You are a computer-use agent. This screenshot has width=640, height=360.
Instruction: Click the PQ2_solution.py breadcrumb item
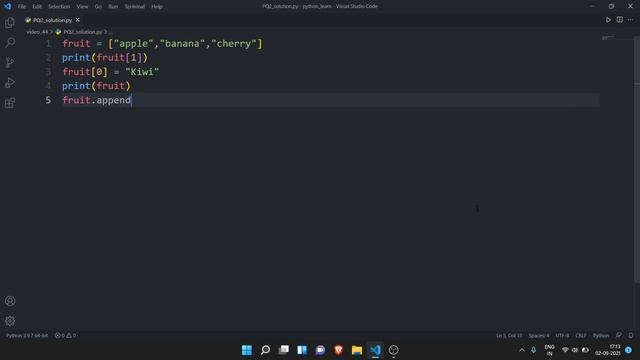pos(83,32)
